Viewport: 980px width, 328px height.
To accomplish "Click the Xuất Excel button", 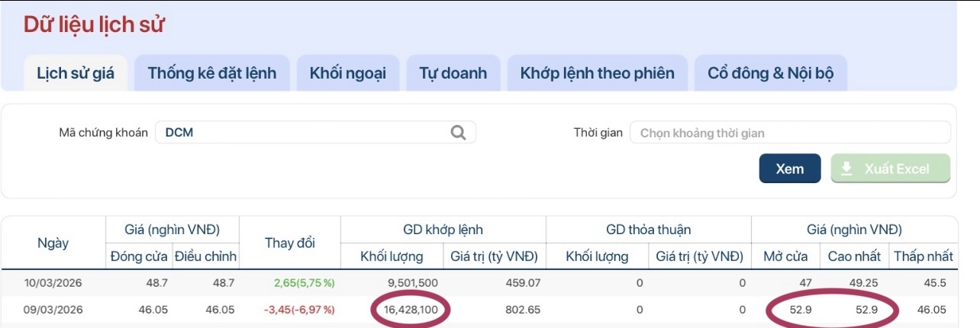I will click(x=890, y=169).
